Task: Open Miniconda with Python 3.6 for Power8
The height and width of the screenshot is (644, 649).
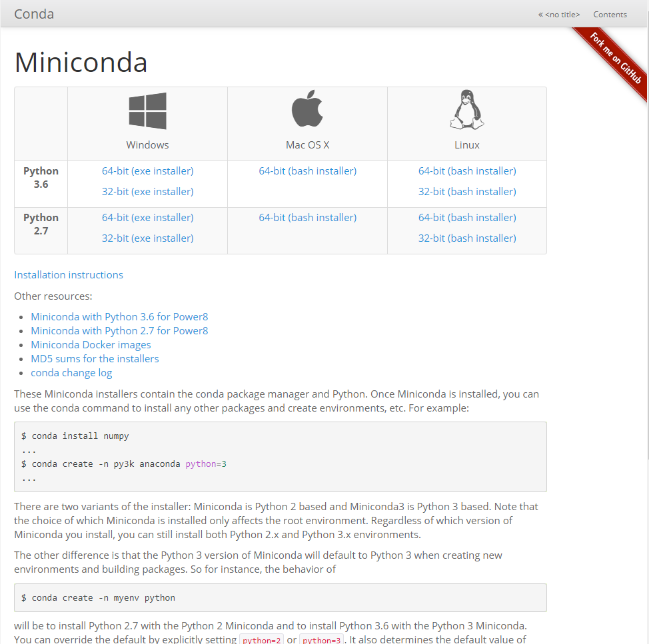Action: pyautogui.click(x=119, y=317)
